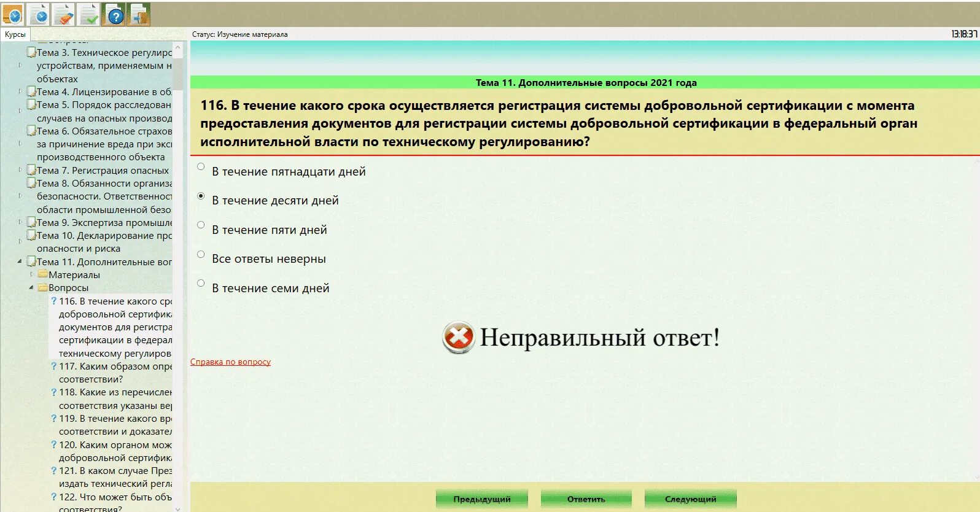Click the Тема 8 notebook icon
980x512 pixels.
[x=31, y=184]
